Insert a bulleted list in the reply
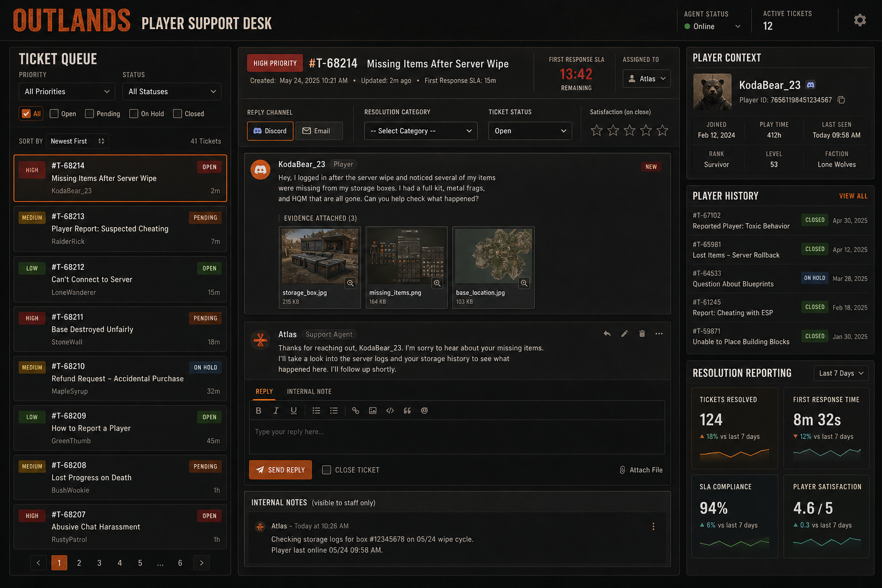The width and height of the screenshot is (882, 588). 334,411
